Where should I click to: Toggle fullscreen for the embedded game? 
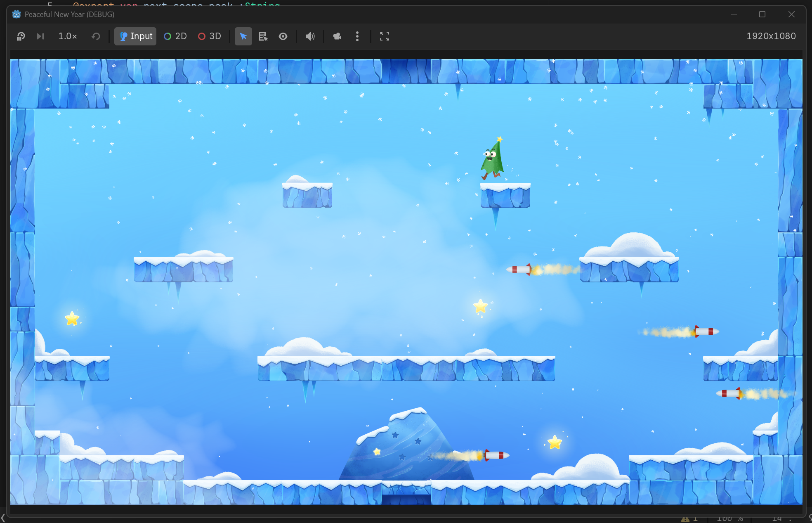(385, 36)
